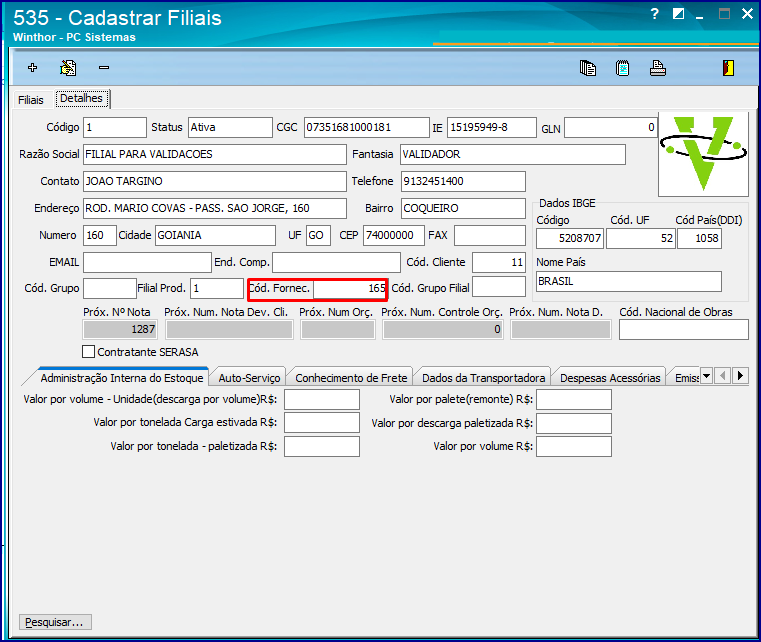
Task: Click Próx. Num. Controle Orç. field
Action: coord(442,329)
